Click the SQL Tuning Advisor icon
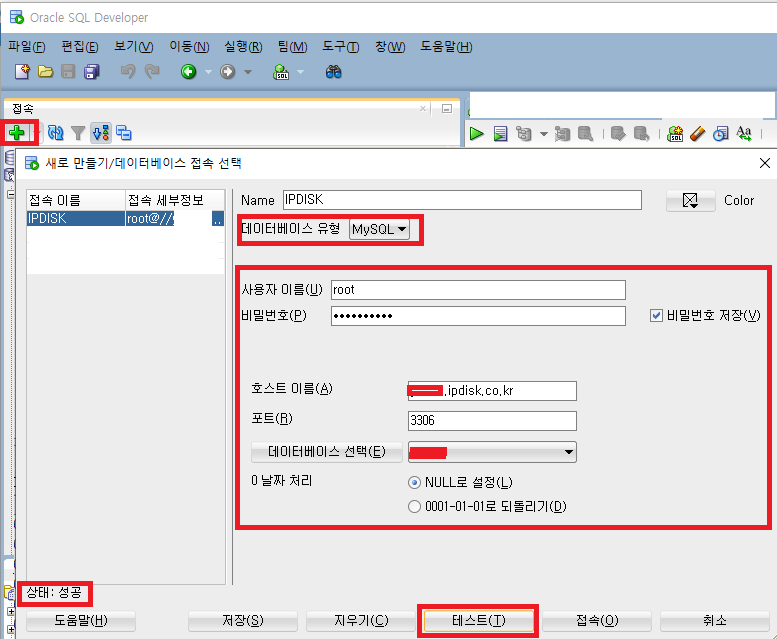Viewport: 777px width, 639px height. pyautogui.click(x=585, y=134)
